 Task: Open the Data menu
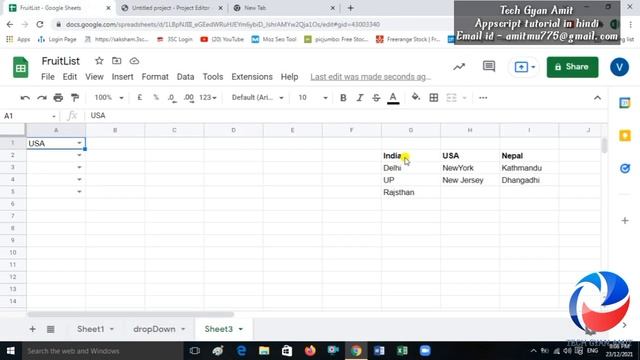[x=185, y=77]
